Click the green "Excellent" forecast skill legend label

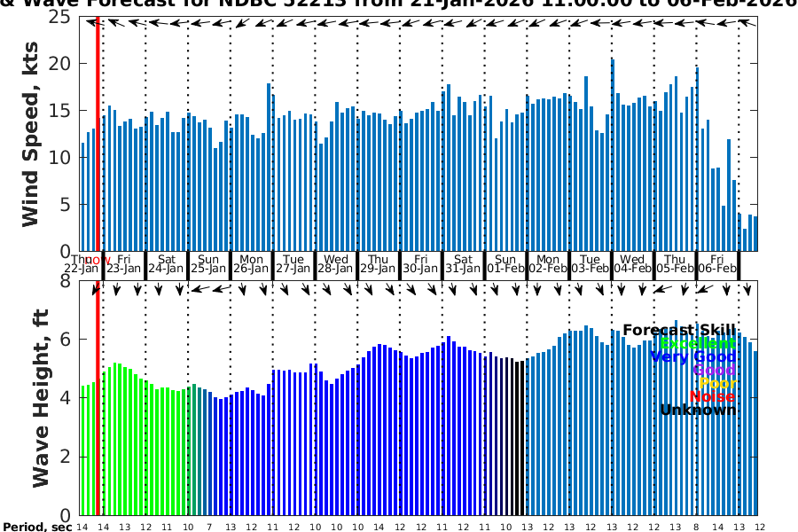[x=697, y=343]
